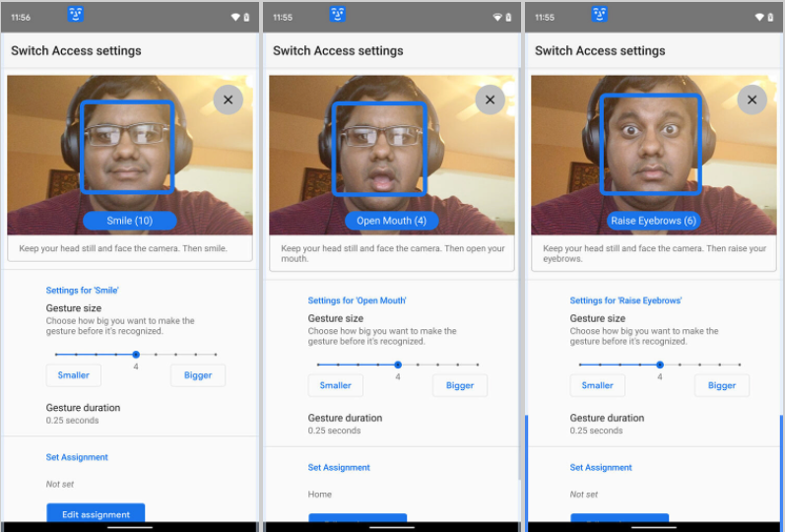This screenshot has height=532, width=785.
Task: Tap the Wi-Fi icon on the Smile screen
Action: coord(235,18)
